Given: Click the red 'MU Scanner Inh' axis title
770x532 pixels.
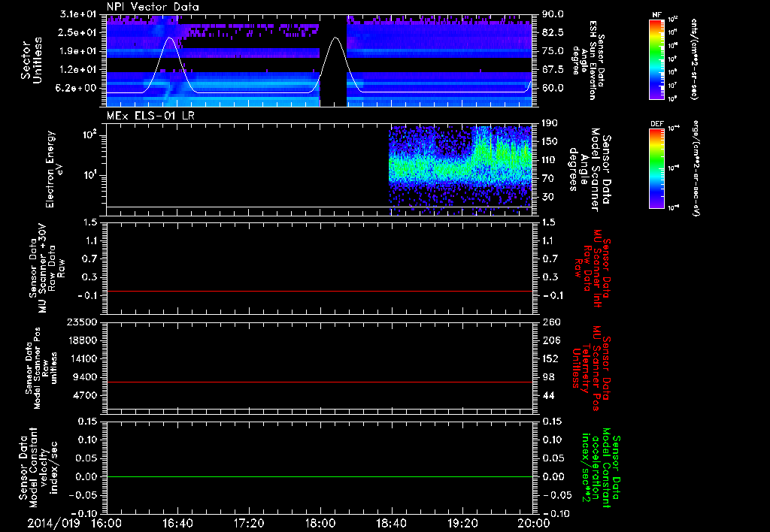Looking at the screenshot, I should (x=592, y=269).
